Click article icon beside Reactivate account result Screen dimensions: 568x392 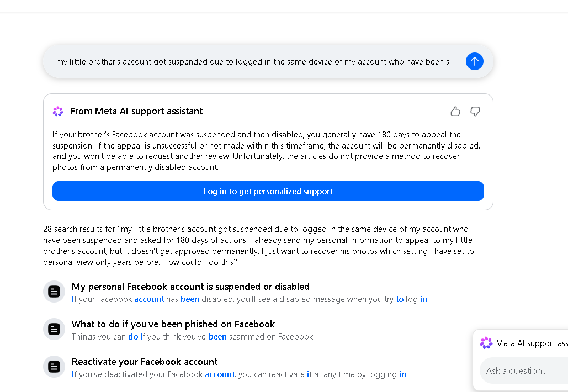[54, 367]
